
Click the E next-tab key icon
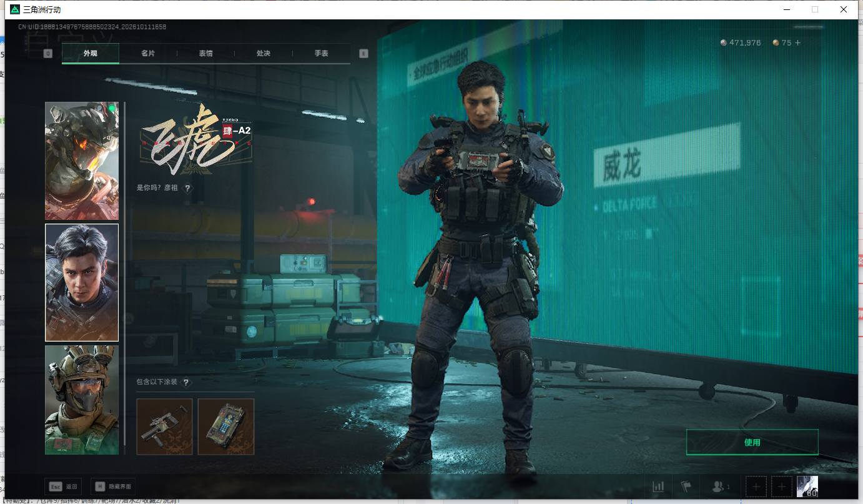pos(364,54)
